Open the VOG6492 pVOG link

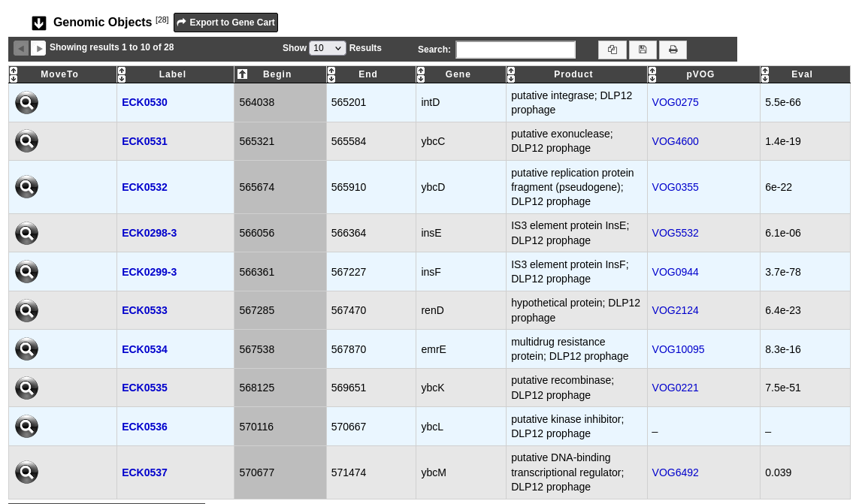click(x=675, y=472)
